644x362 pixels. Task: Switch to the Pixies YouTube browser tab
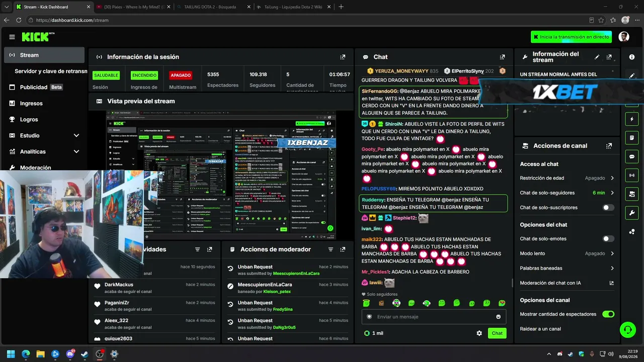click(x=134, y=7)
